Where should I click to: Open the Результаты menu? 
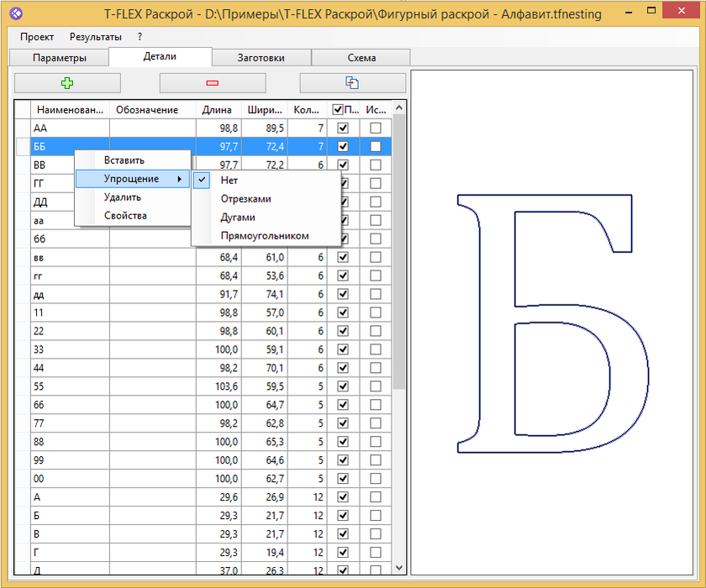pyautogui.click(x=95, y=37)
